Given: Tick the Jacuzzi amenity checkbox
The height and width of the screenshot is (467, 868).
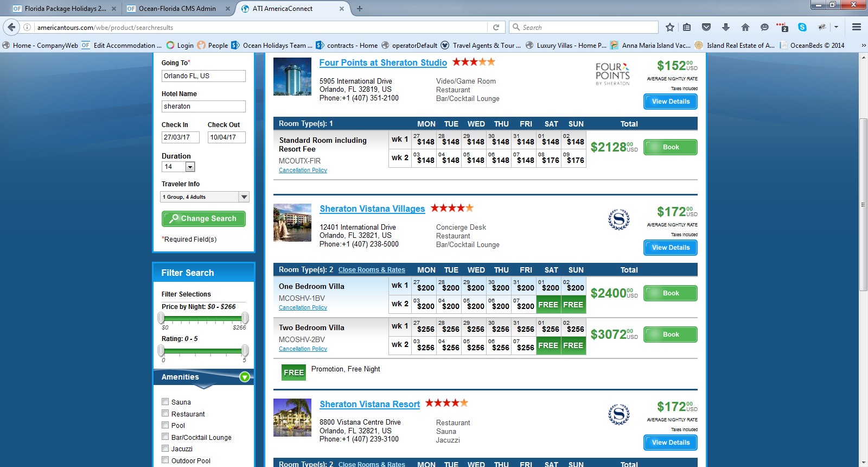Looking at the screenshot, I should coord(165,449).
